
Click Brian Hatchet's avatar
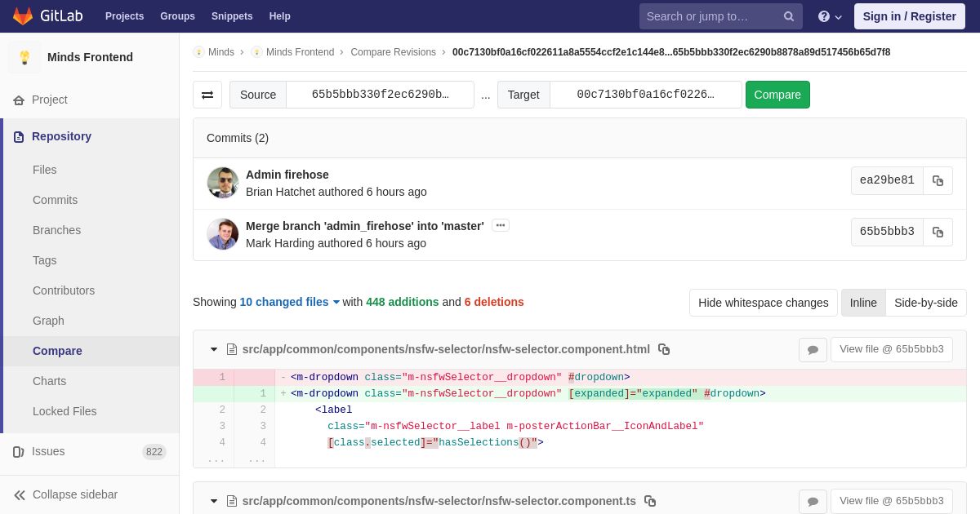pyautogui.click(x=223, y=183)
